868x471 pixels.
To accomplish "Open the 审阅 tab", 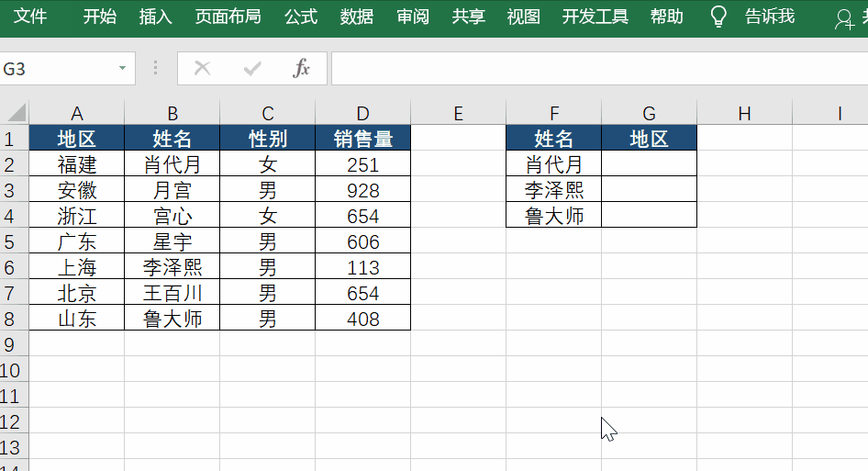I will (x=412, y=17).
